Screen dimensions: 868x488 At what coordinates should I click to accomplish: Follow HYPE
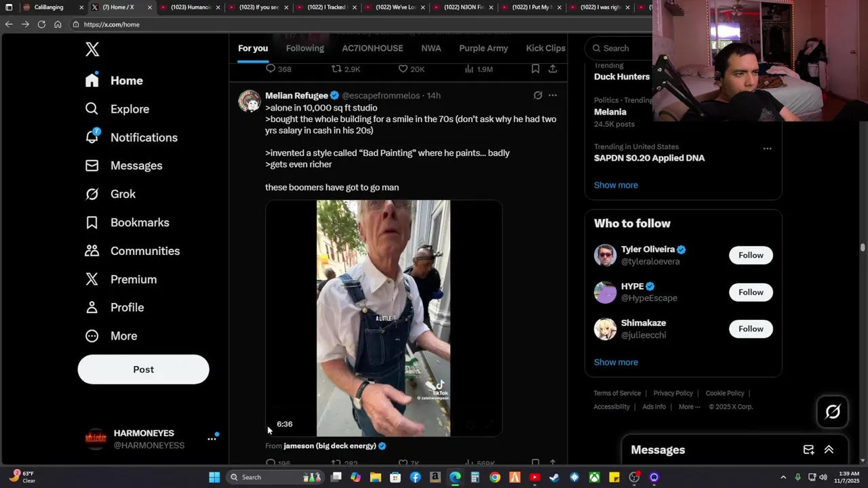tap(751, 292)
